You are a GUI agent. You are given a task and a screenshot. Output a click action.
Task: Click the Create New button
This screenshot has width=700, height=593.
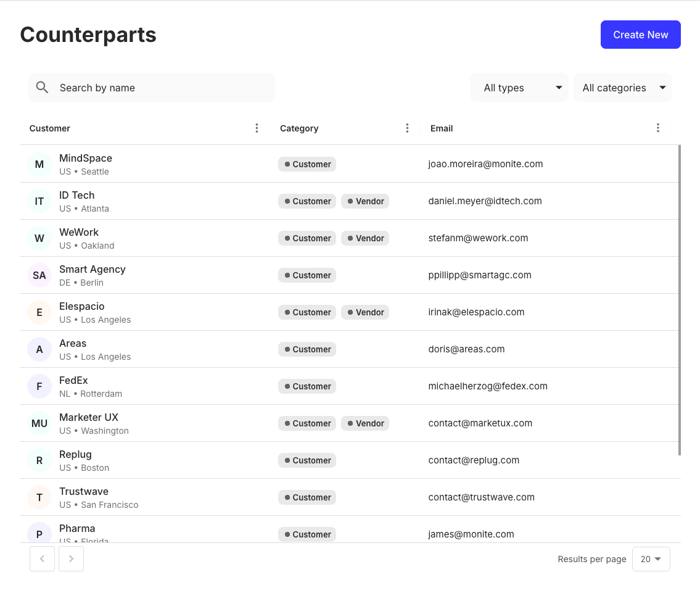tap(640, 35)
